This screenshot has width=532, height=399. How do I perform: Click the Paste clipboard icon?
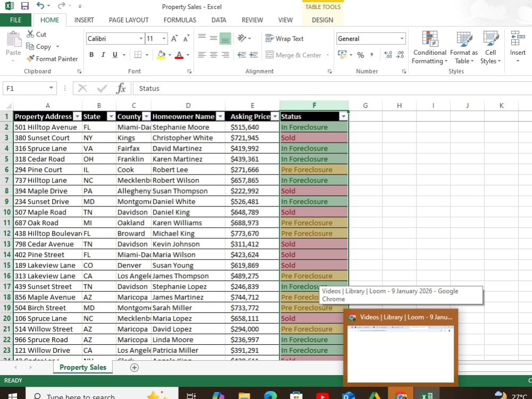[14, 40]
